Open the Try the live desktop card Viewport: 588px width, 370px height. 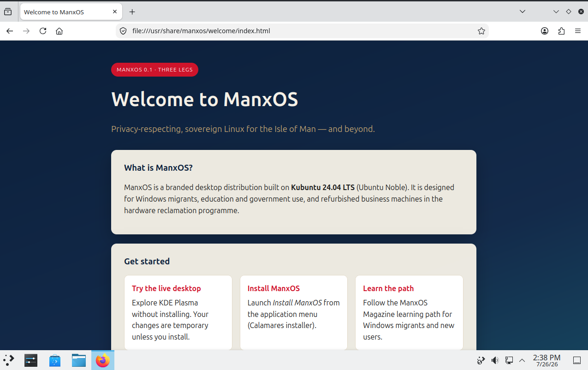tap(178, 312)
